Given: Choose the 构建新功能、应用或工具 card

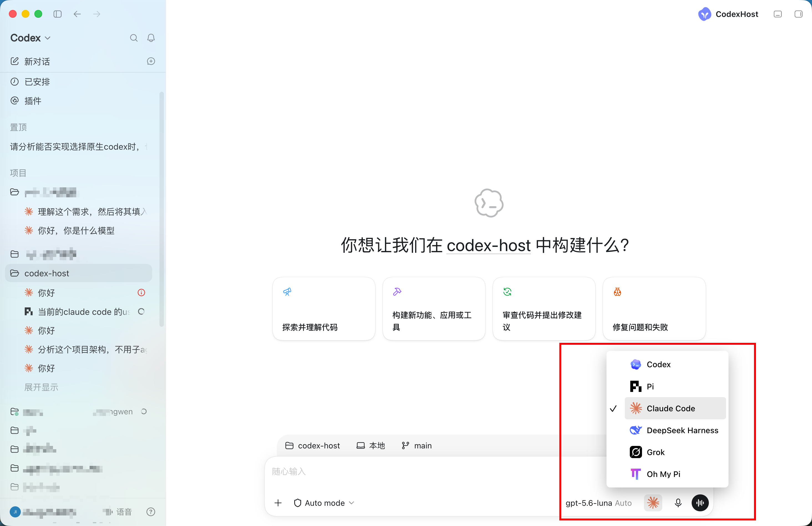Looking at the screenshot, I should [434, 308].
